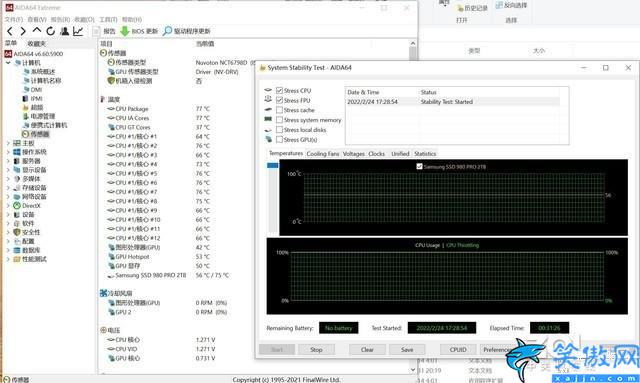Click the Clear button
The width and height of the screenshot is (640, 383).
[x=367, y=350]
